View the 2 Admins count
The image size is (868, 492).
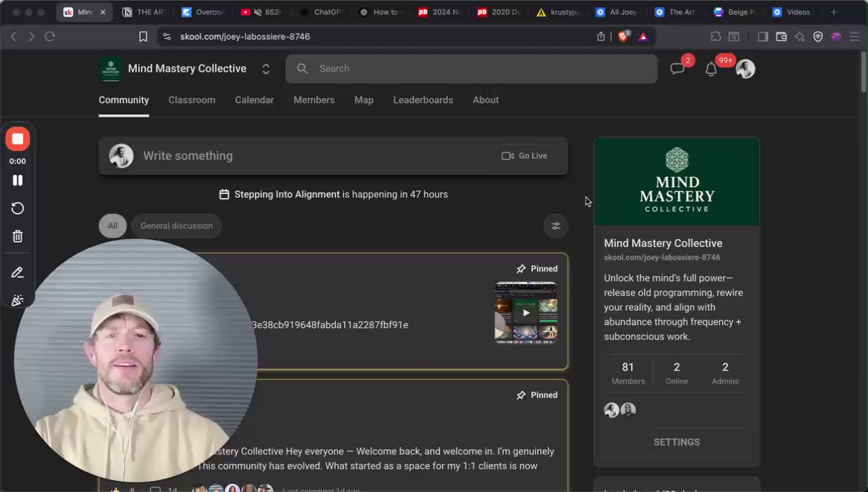[725, 374]
